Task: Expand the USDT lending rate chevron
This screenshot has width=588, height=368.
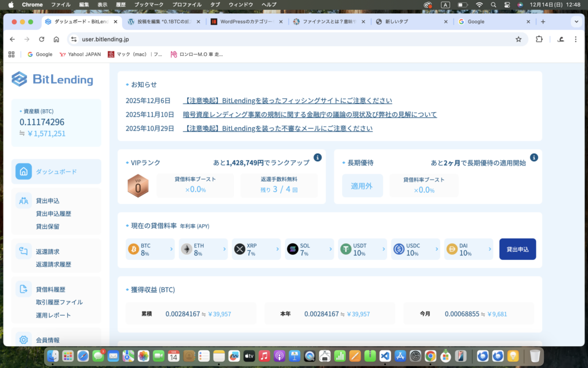Action: (x=384, y=249)
